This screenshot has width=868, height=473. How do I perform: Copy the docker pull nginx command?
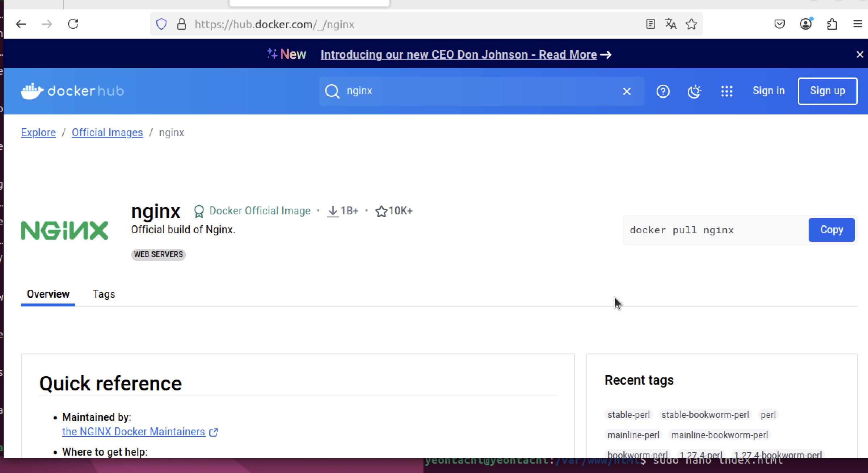(x=831, y=230)
